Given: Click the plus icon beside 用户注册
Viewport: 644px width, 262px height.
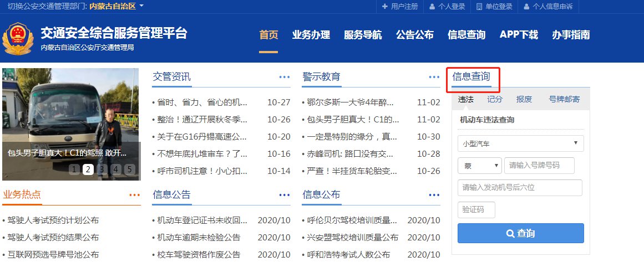Looking at the screenshot, I should tap(385, 7).
